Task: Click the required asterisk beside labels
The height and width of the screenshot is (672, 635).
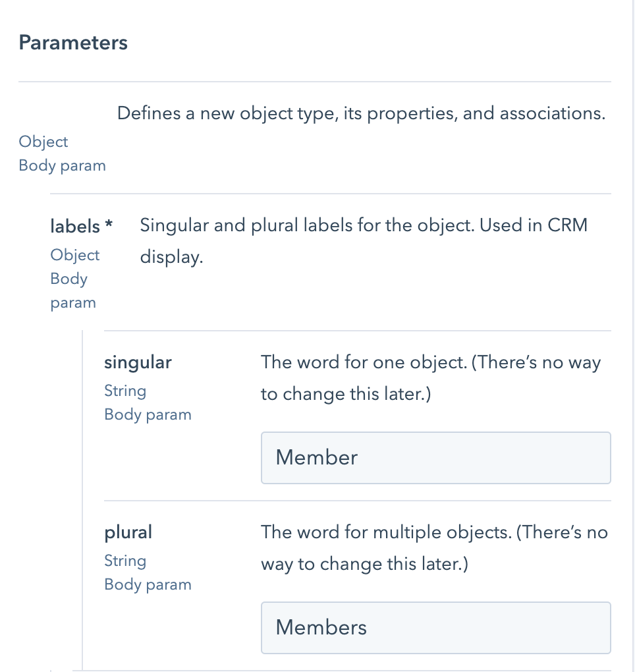Action: (109, 226)
